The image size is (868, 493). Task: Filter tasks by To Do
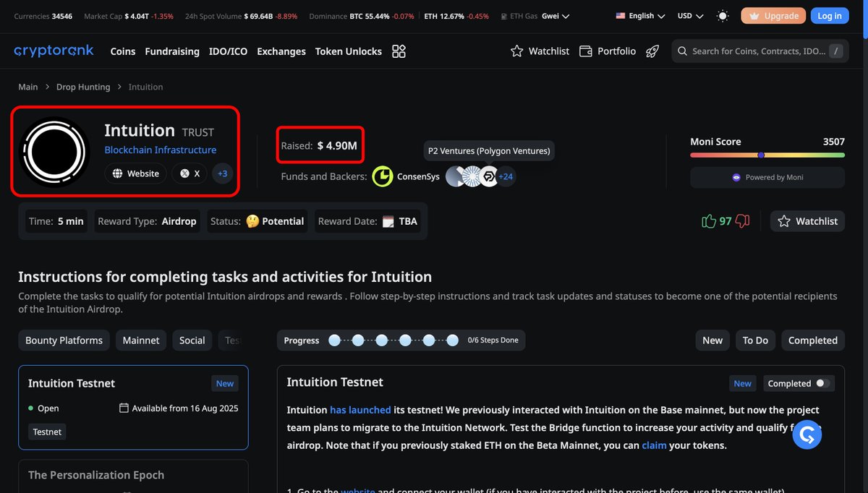pos(756,340)
